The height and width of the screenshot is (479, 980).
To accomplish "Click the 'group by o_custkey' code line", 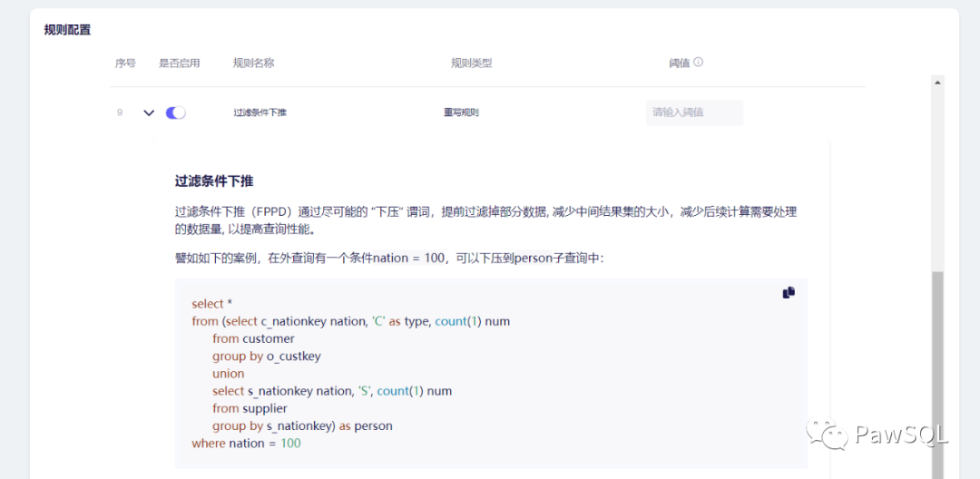I will click(267, 356).
